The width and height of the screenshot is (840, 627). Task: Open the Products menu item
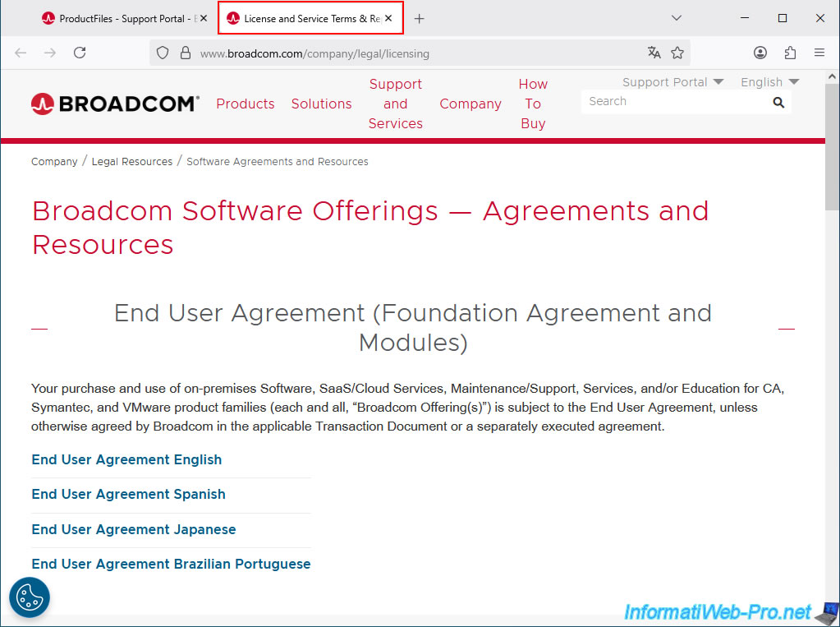click(246, 104)
